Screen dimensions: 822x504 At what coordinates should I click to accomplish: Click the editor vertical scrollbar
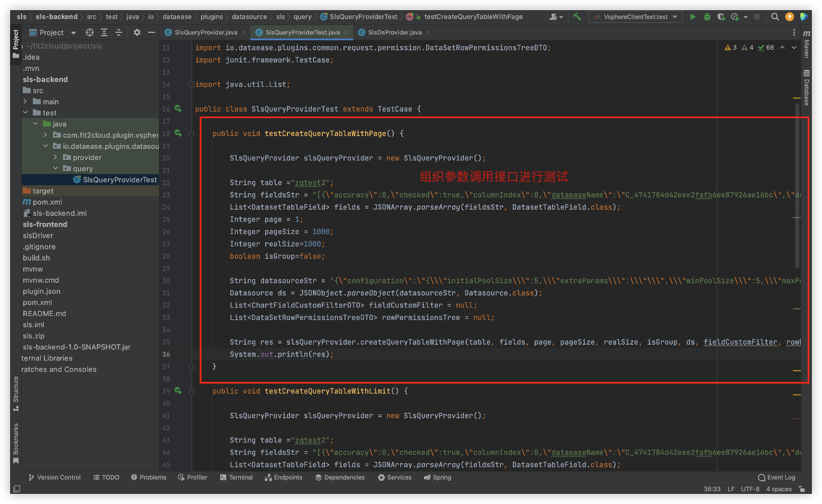797,185
